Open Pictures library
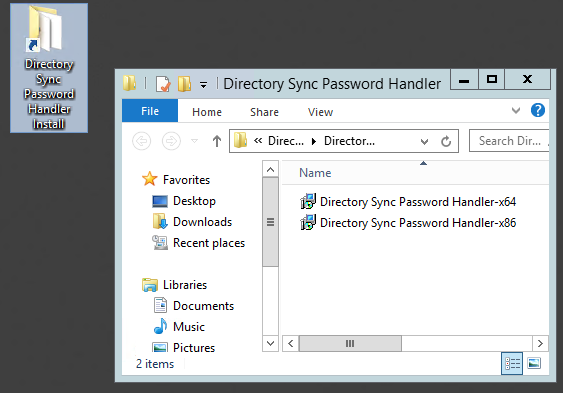 194,348
